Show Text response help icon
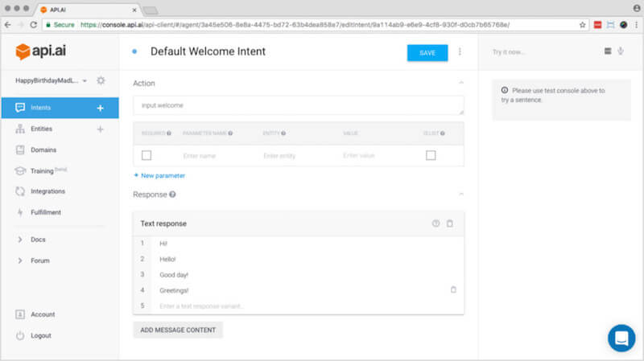This screenshot has height=361, width=644. pos(436,224)
